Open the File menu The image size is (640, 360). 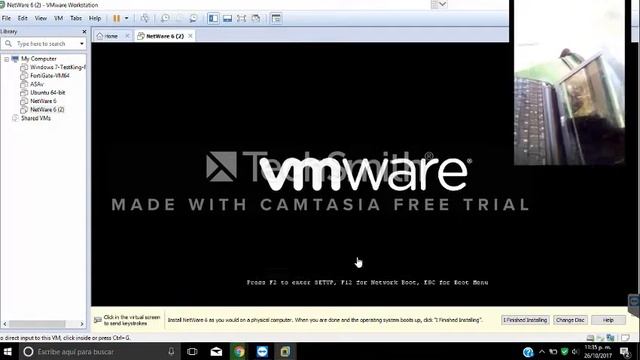point(6,18)
